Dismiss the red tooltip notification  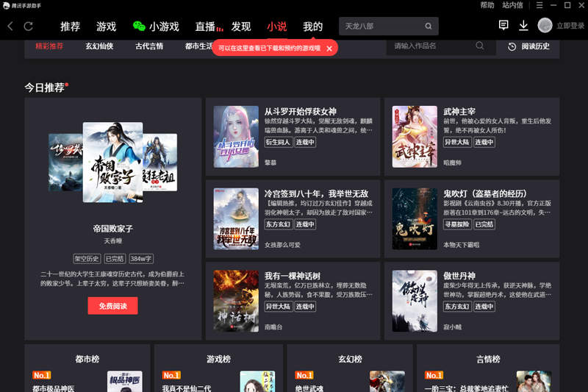pos(329,49)
